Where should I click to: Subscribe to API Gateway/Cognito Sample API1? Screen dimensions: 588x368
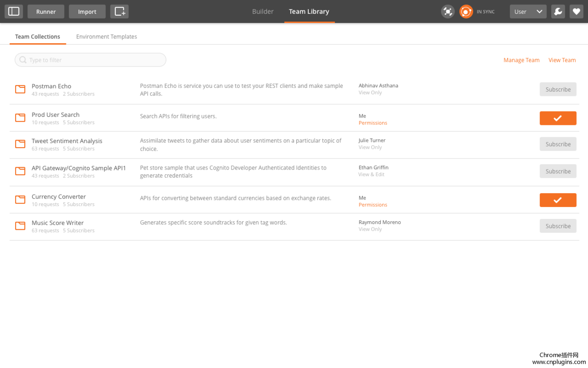coord(558,171)
